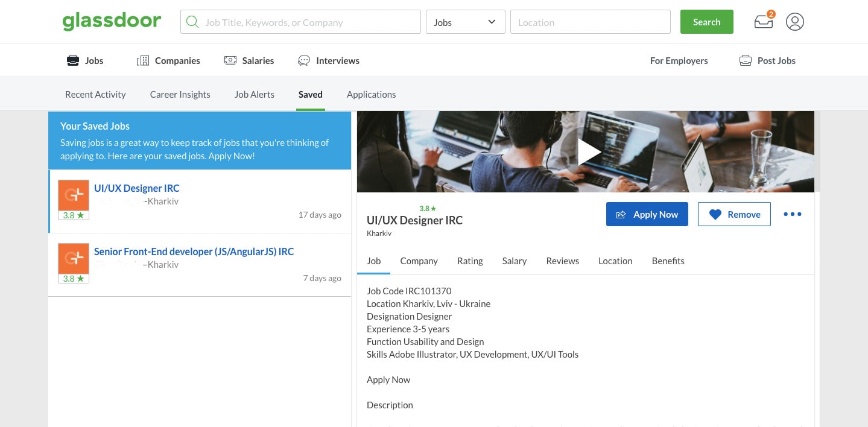The height and width of the screenshot is (427, 868).
Task: Remove the saved UI/UX Designer job
Action: pos(734,214)
